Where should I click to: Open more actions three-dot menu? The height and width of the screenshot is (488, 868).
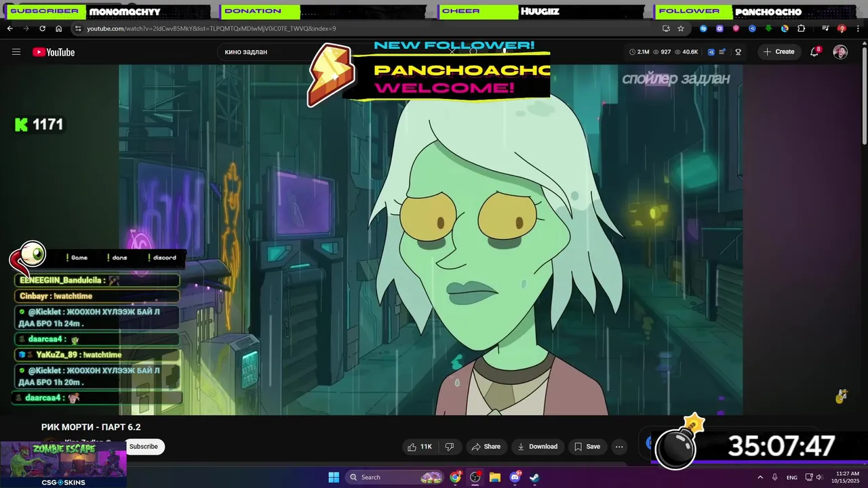tap(619, 447)
